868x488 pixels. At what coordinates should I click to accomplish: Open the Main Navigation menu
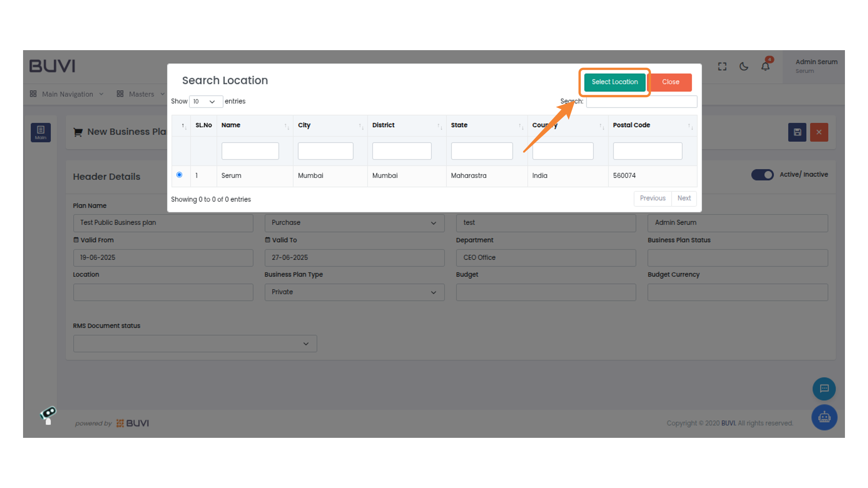pos(67,94)
